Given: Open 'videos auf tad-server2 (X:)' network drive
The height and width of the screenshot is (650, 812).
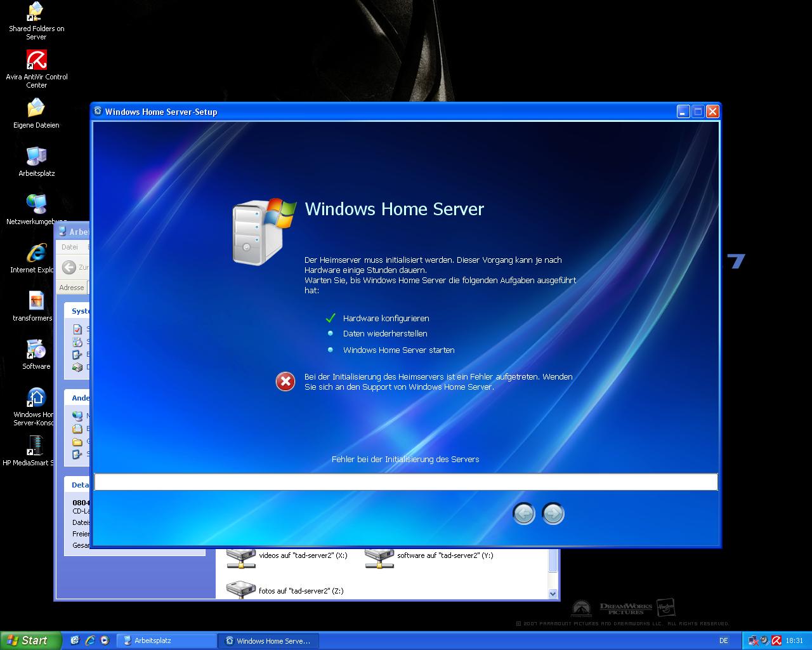Looking at the screenshot, I should [x=288, y=557].
